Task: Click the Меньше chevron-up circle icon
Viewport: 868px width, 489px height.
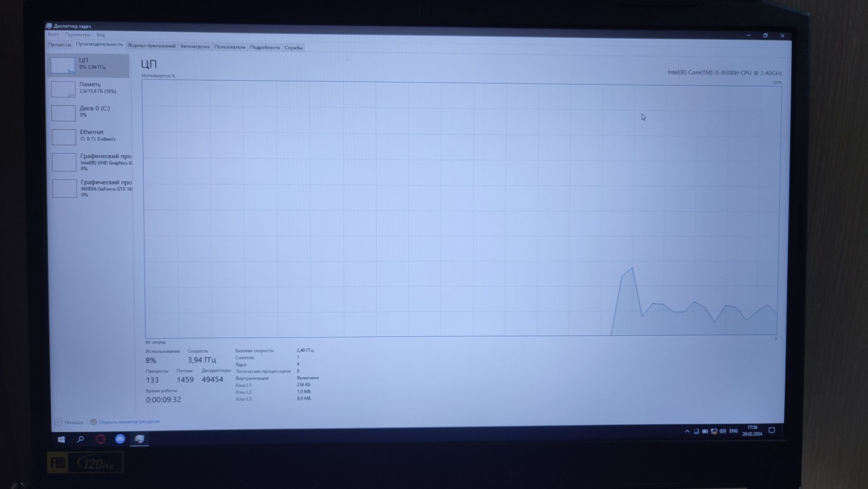Action: [59, 422]
